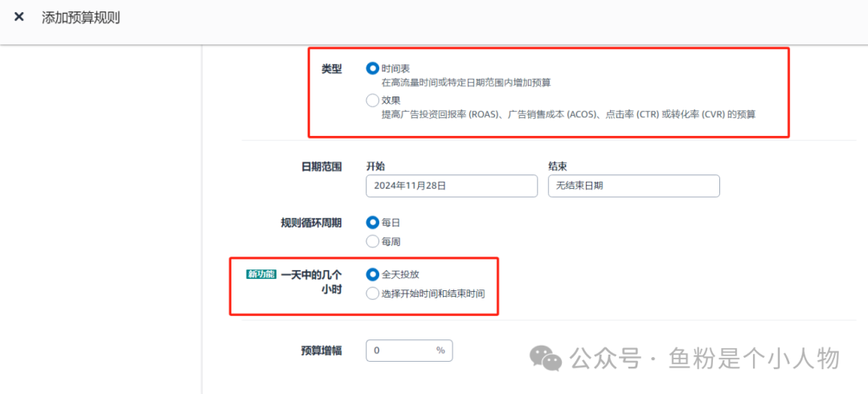The height and width of the screenshot is (394, 868).
Task: Select 选择开始时间和结束时间 option
Action: pyautogui.click(x=373, y=293)
